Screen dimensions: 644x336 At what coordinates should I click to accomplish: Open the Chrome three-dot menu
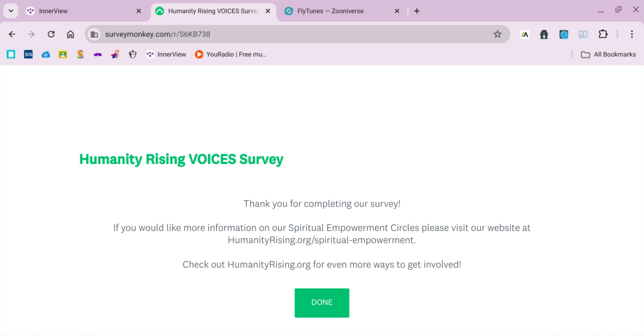[632, 34]
